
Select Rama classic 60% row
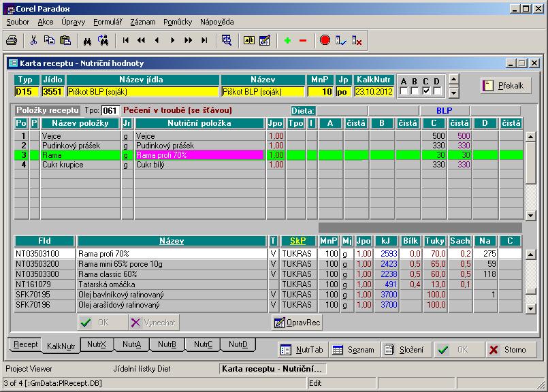pyautogui.click(x=268, y=274)
